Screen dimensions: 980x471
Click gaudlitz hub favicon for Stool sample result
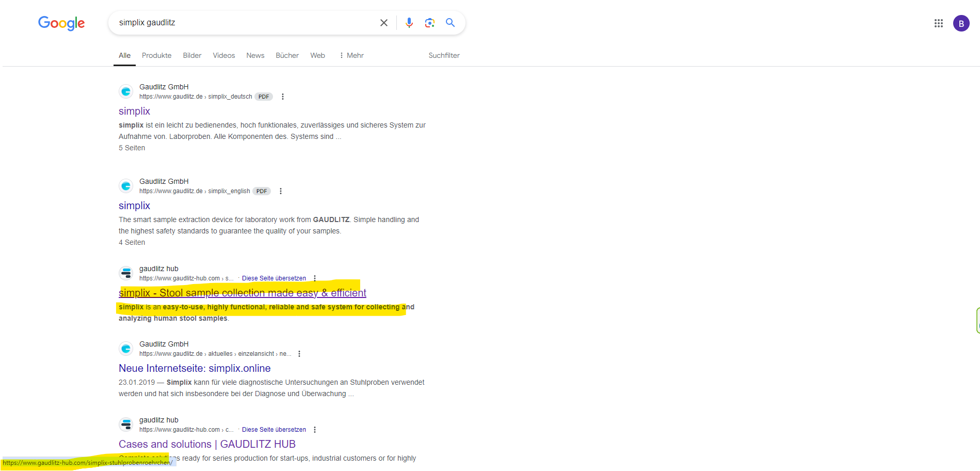coord(126,273)
